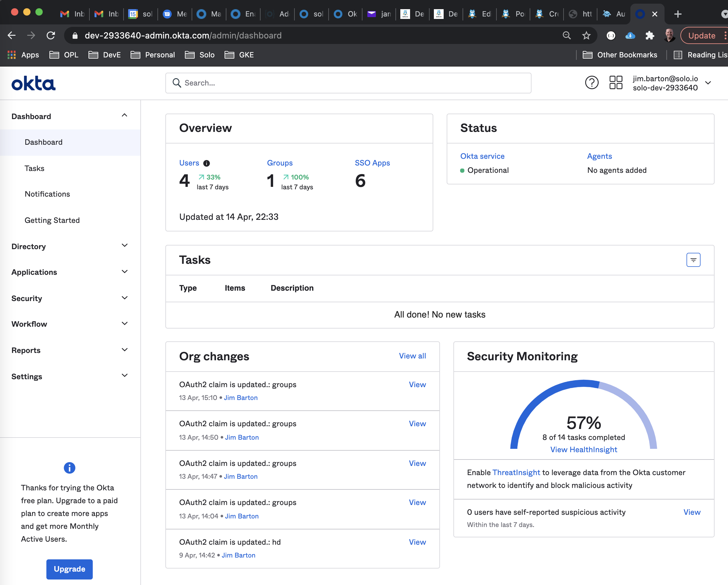Click the browser address bar URL
The width and height of the screenshot is (728, 585).
183,35
